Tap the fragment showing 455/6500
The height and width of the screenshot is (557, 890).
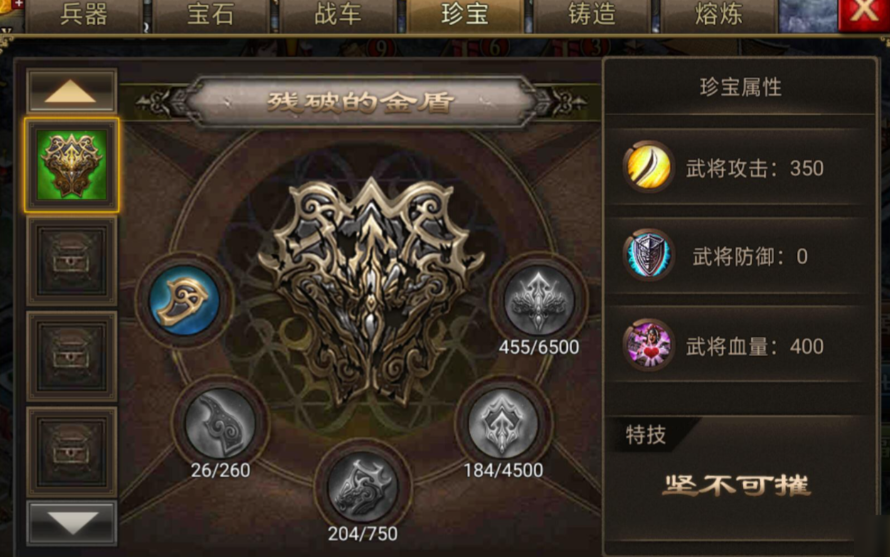pyautogui.click(x=539, y=300)
